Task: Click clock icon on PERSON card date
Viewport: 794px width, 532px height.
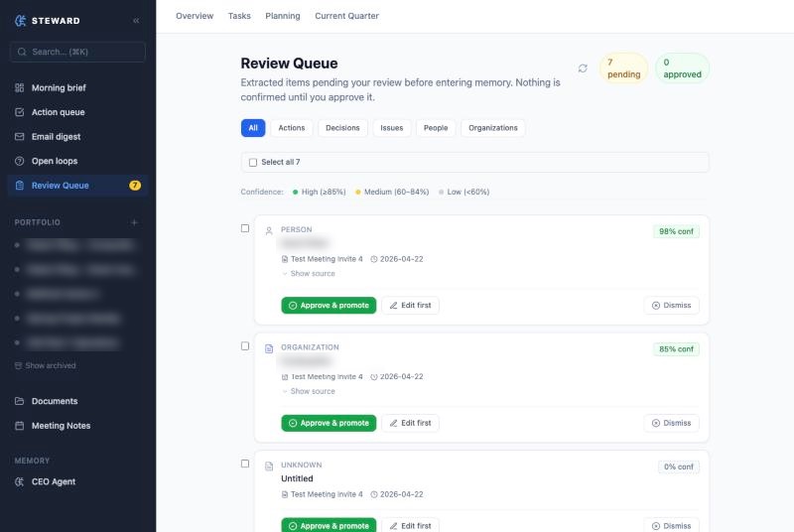Action: [374, 259]
